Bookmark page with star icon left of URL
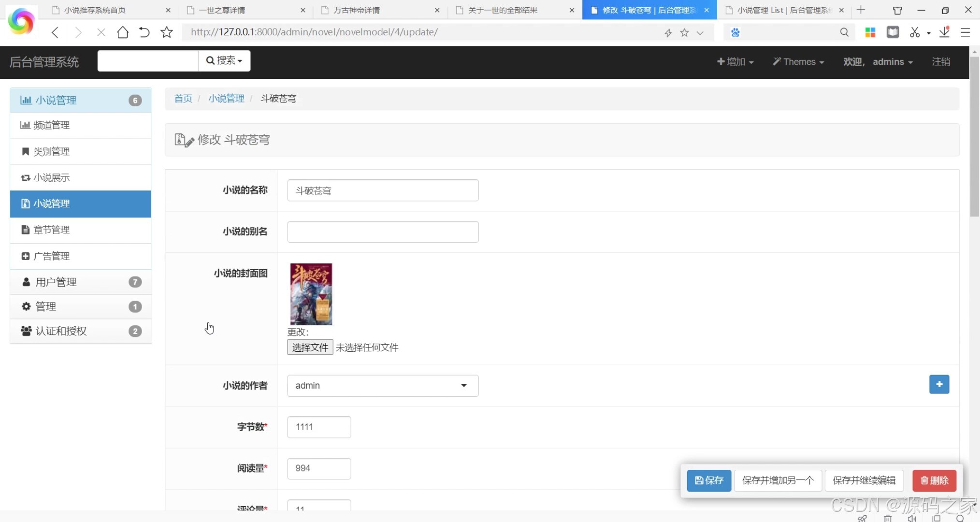Viewport: 980px width, 522px height. click(x=167, y=32)
